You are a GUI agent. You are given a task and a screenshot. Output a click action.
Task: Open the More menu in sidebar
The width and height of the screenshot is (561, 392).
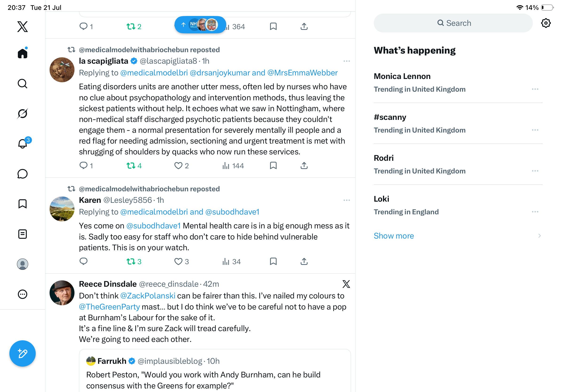tap(23, 294)
